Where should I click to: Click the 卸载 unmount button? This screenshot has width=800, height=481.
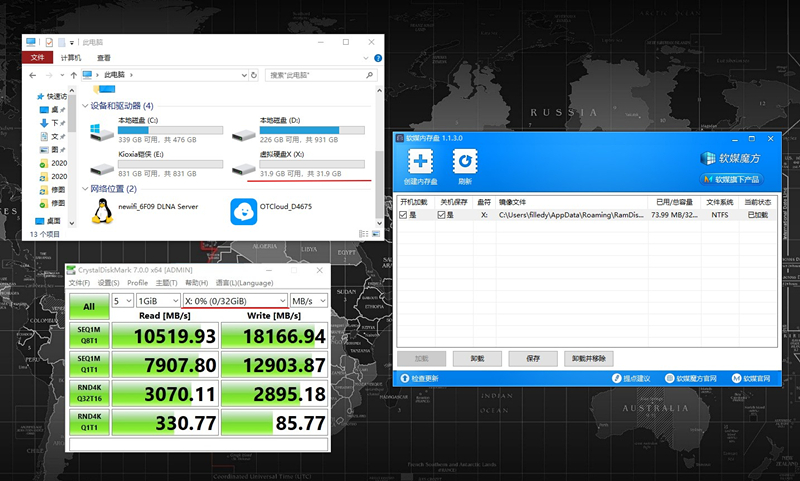(x=477, y=359)
